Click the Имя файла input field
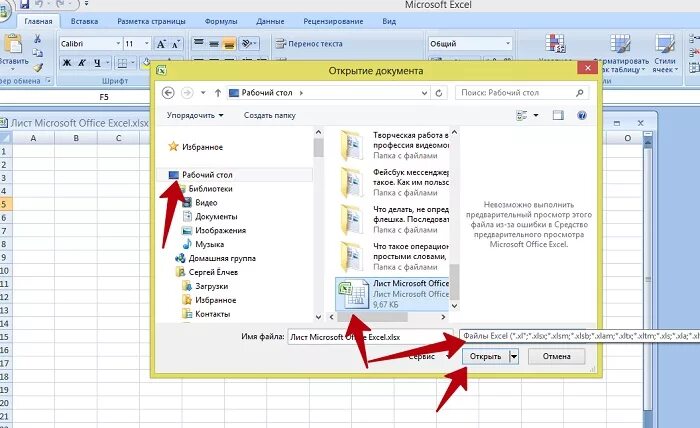 (370, 337)
